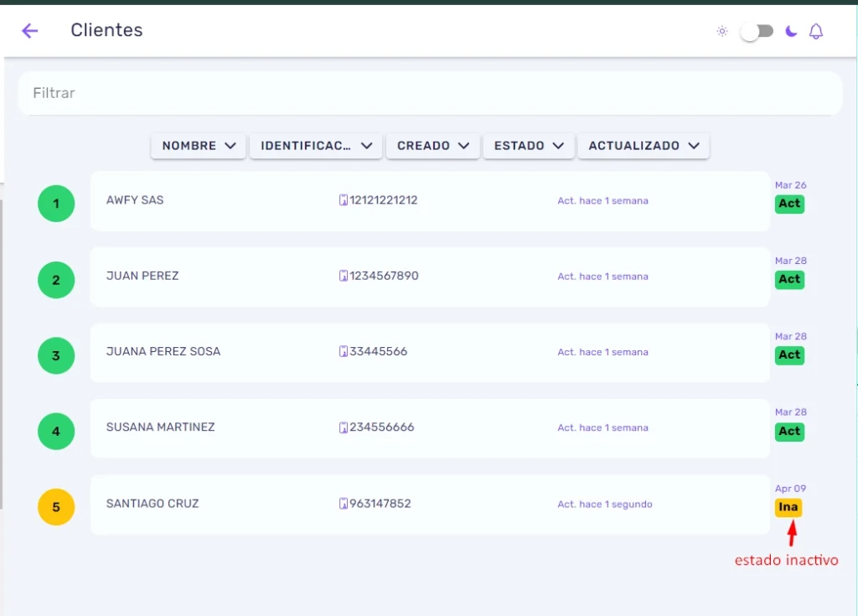Click the sun light-mode icon
858x616 pixels.
click(x=722, y=31)
